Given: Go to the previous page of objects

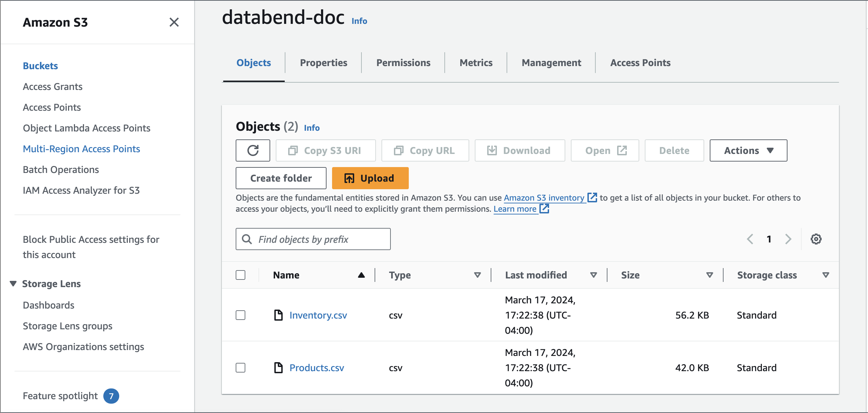Looking at the screenshot, I should click(750, 239).
